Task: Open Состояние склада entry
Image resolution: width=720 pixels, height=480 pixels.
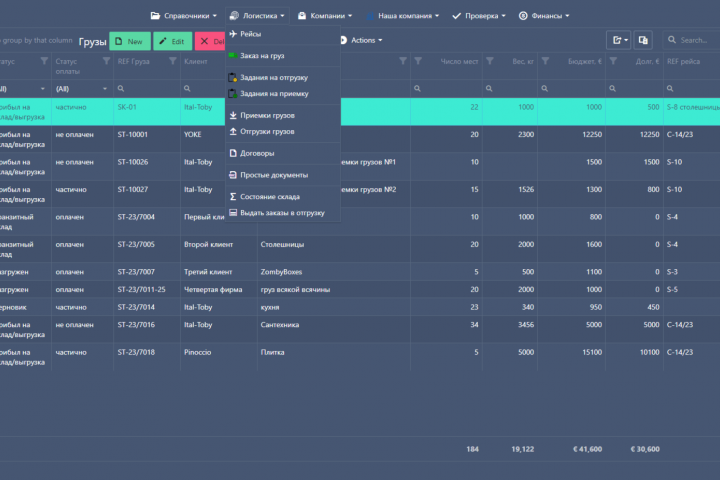Action: [x=283, y=197]
